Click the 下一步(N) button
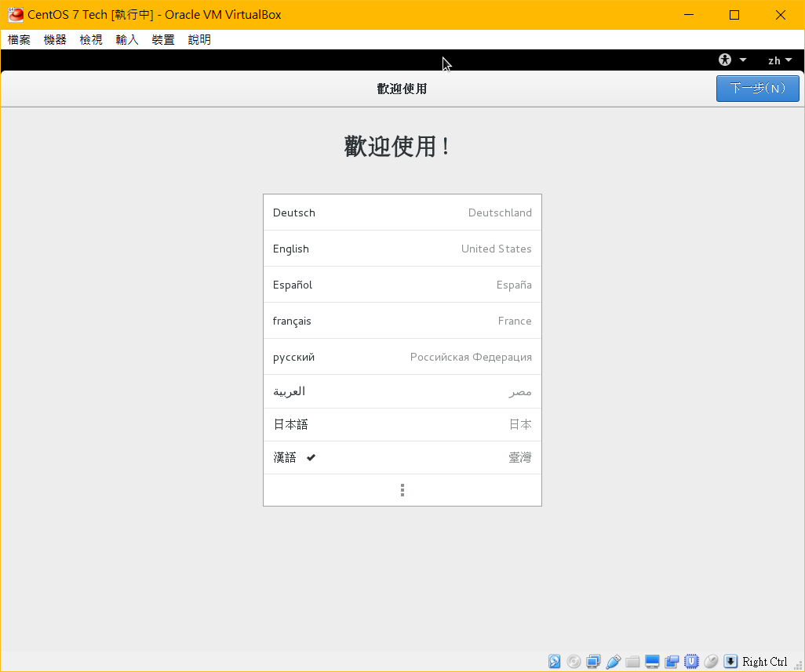 757,89
